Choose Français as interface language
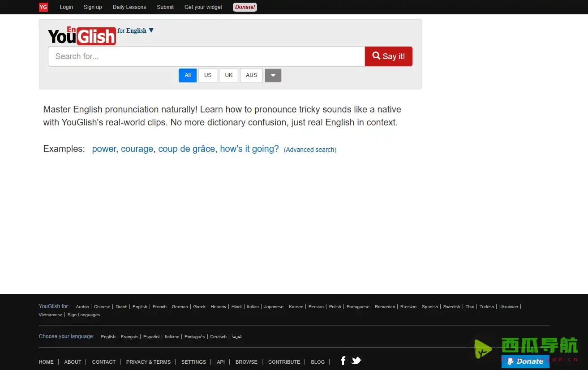588x370 pixels. tap(129, 336)
